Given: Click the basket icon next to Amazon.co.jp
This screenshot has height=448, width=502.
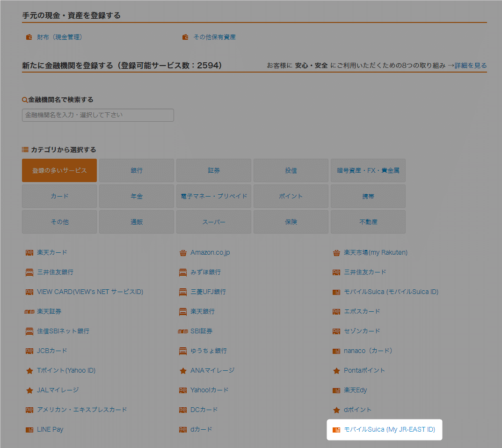Looking at the screenshot, I should (183, 253).
